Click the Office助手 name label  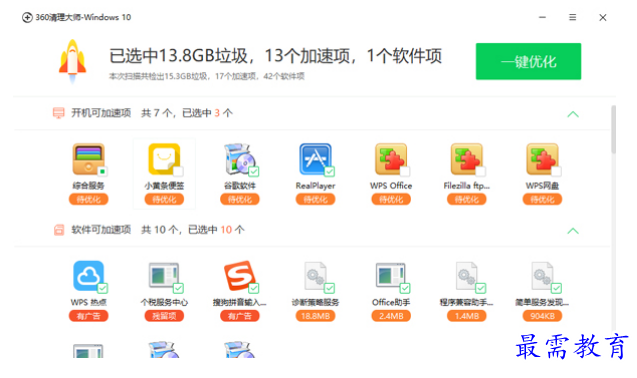click(391, 302)
